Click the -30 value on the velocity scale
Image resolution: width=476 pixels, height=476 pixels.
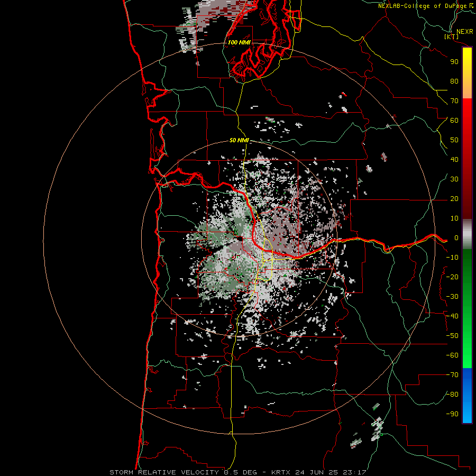pos(452,297)
